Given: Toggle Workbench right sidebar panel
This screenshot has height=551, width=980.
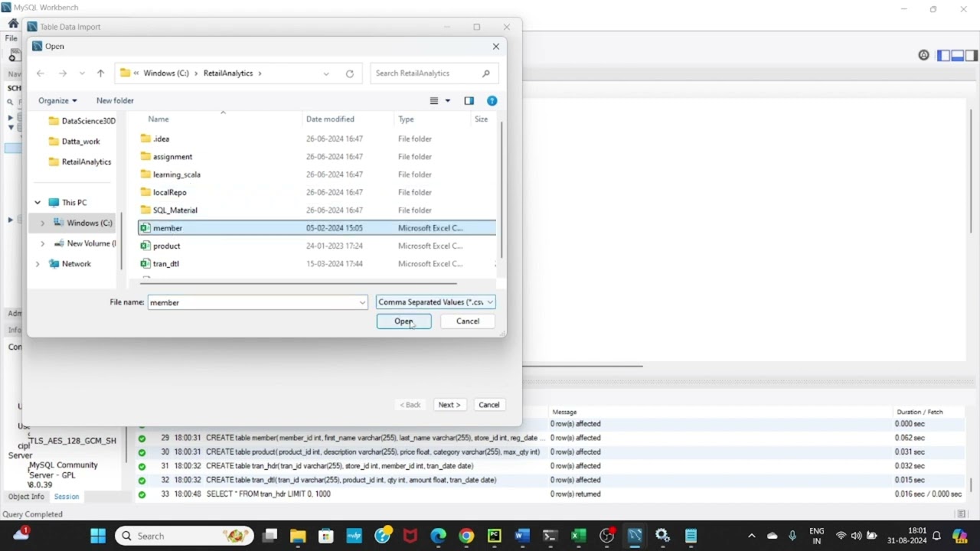Looking at the screenshot, I should [972, 55].
